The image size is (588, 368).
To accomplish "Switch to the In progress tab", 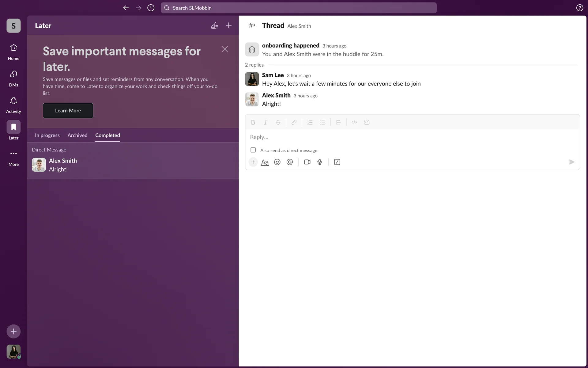I will 47,135.
